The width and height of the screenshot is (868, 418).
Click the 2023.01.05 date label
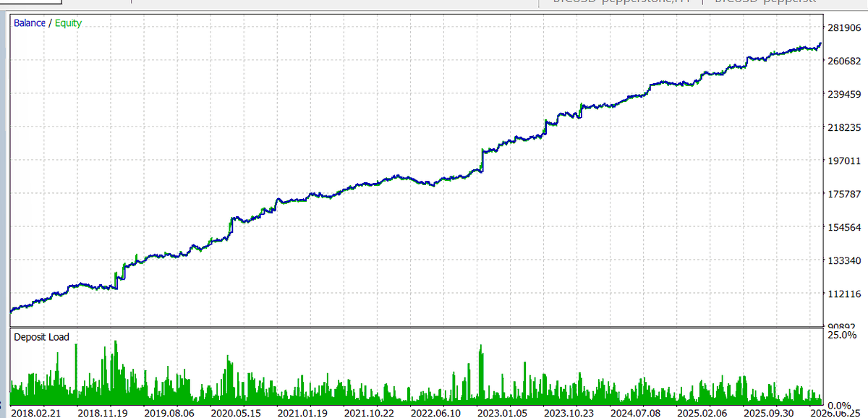(x=503, y=412)
